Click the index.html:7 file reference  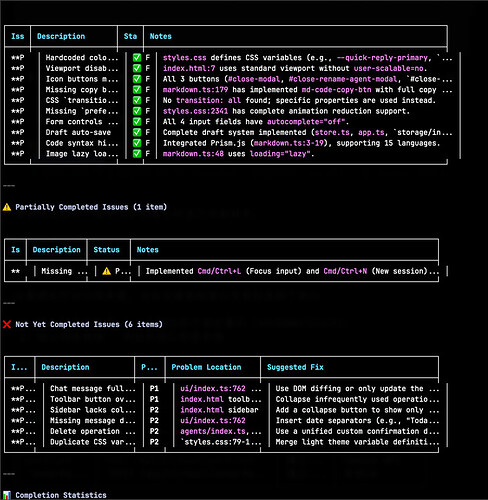(189, 68)
